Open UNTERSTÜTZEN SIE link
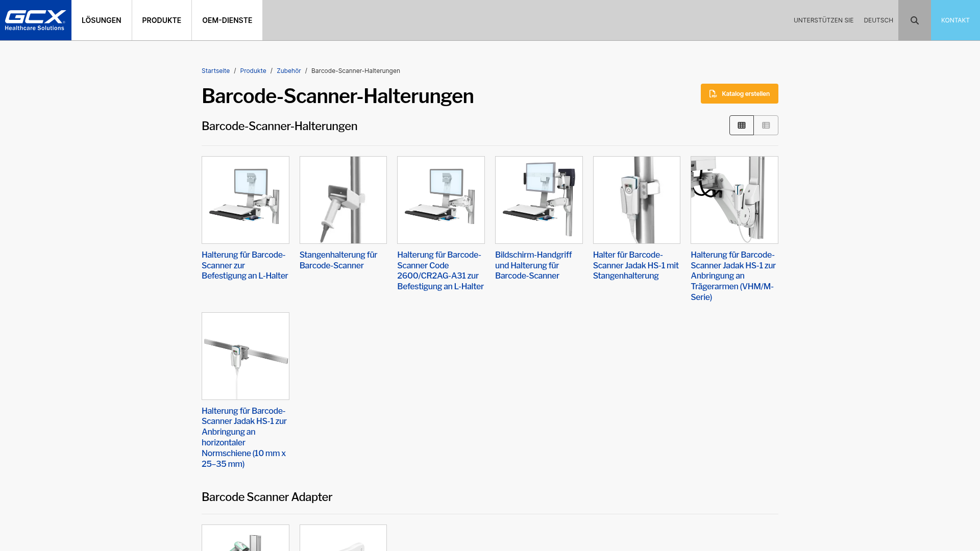Image resolution: width=980 pixels, height=551 pixels. pyautogui.click(x=823, y=20)
